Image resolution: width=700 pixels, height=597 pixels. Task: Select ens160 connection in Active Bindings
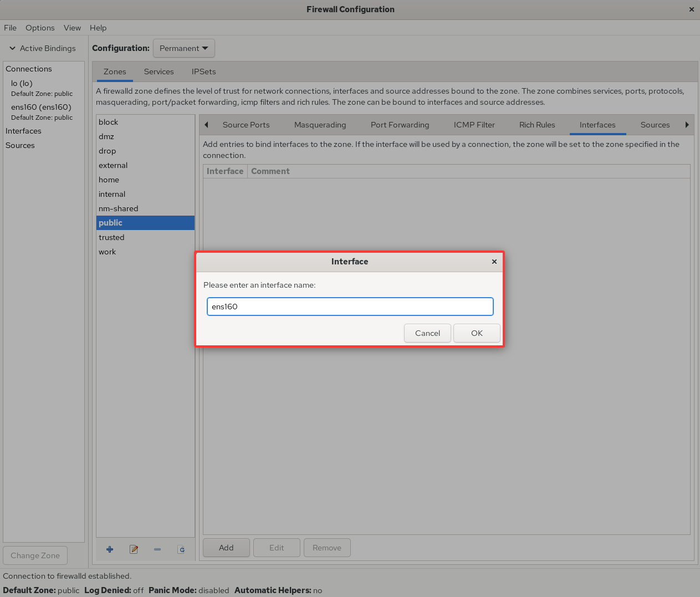pyautogui.click(x=41, y=107)
